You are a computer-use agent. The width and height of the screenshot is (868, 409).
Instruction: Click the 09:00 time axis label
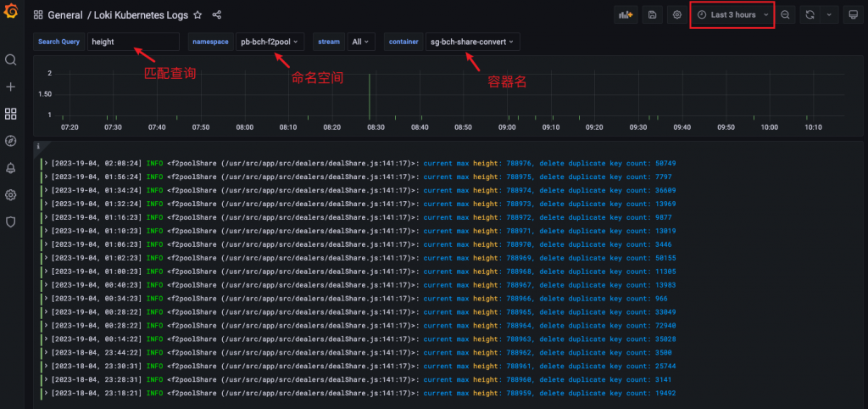pos(507,127)
